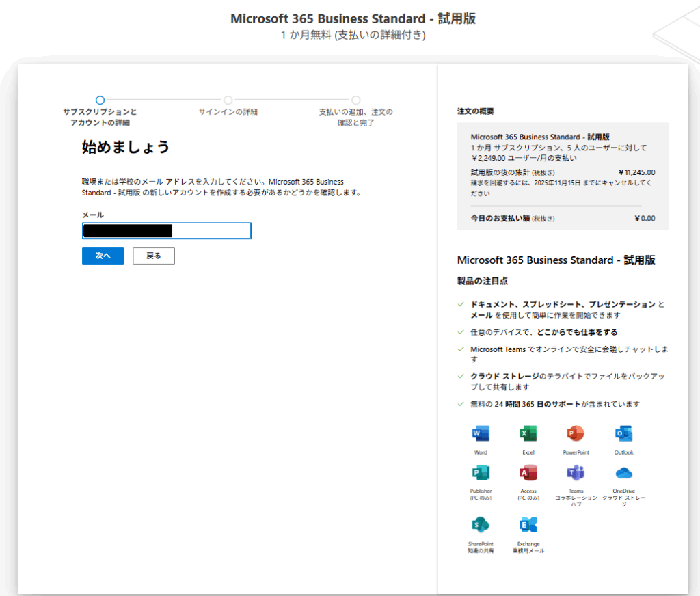Viewport: 700px width, 596px height.
Task: Click the サインインの詳細 step label
Action: click(228, 112)
